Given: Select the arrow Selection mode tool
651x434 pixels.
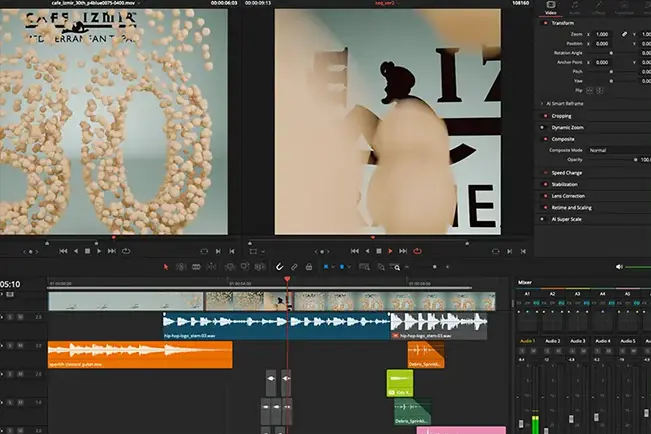Looking at the screenshot, I should pyautogui.click(x=166, y=267).
